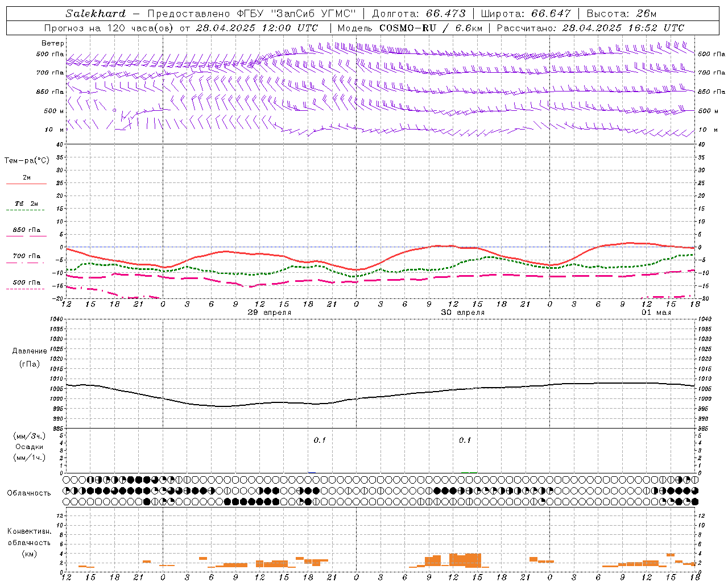Click the Salekhard station title

(x=95, y=14)
